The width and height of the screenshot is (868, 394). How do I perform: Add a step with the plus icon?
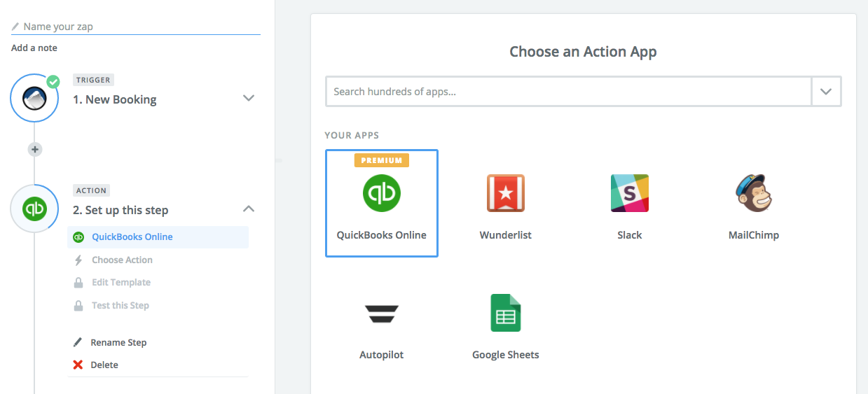35,149
